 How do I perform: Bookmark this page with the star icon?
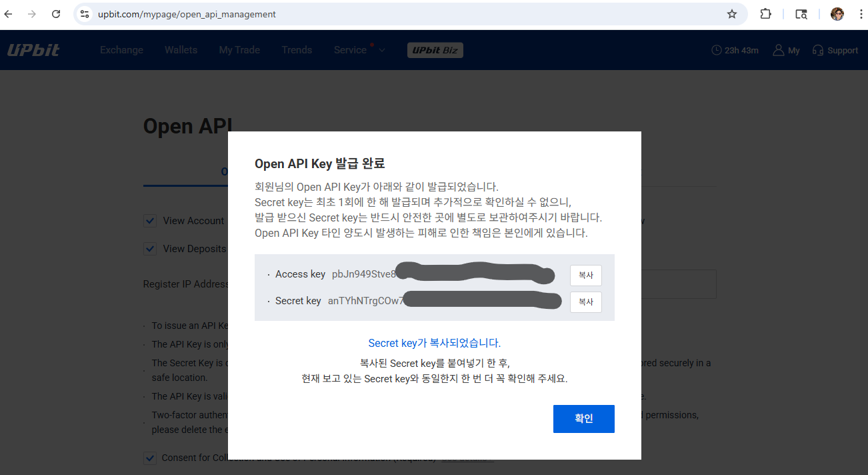click(732, 13)
